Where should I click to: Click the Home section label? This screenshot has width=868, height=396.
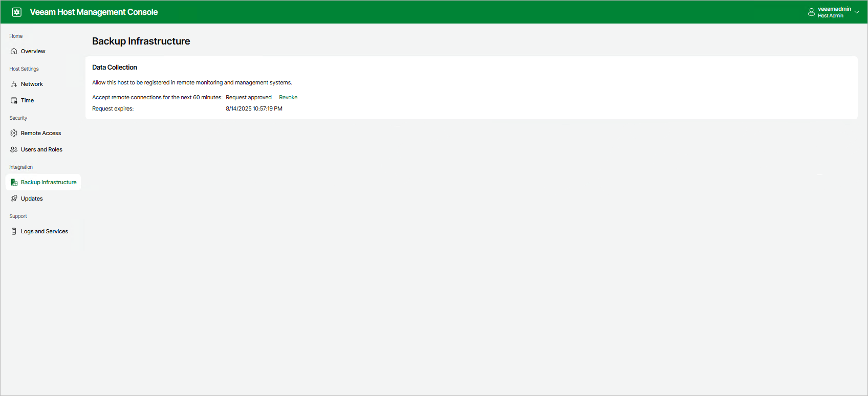click(16, 36)
